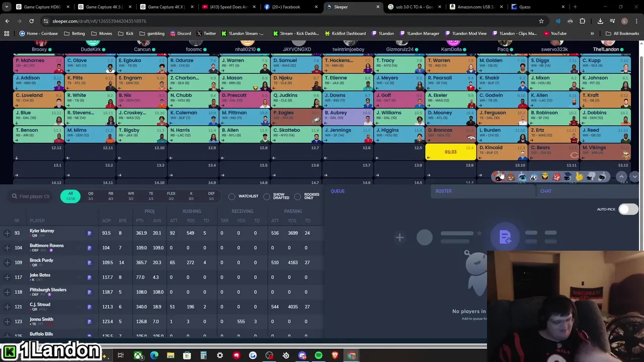Open C.J. Stroud's player notes icon
Viewport: 644px width, 362px height.
point(89,307)
